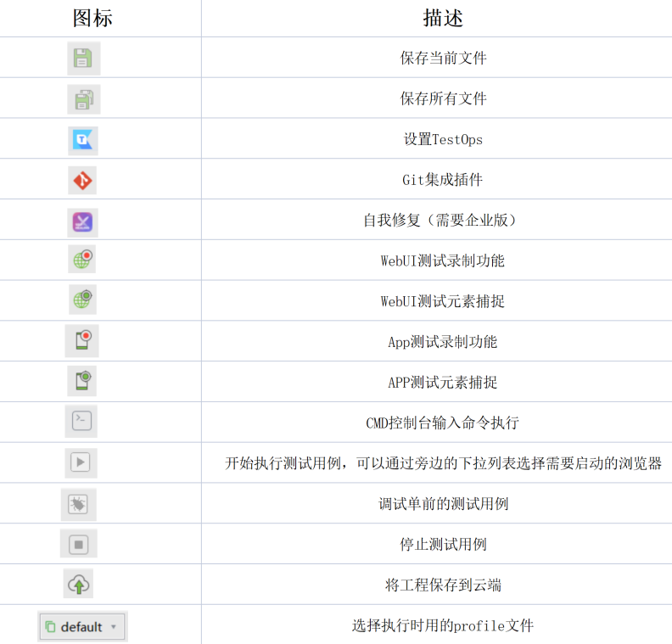Click the cloud upload icon

[78, 584]
